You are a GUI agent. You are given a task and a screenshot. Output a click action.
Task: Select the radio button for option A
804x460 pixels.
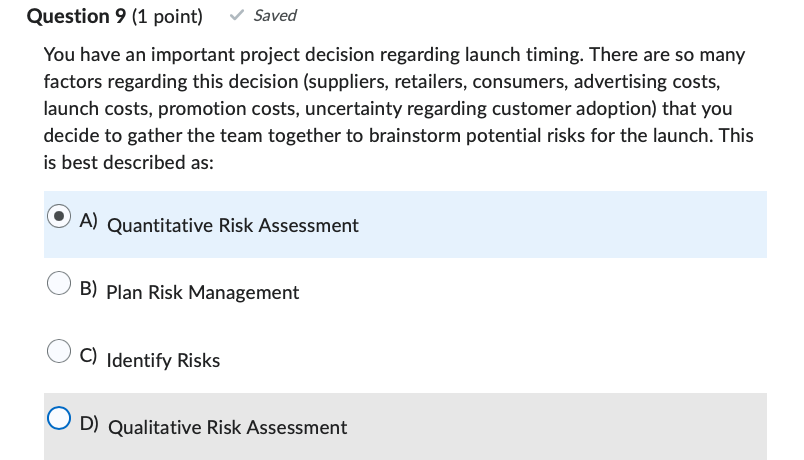[61, 217]
